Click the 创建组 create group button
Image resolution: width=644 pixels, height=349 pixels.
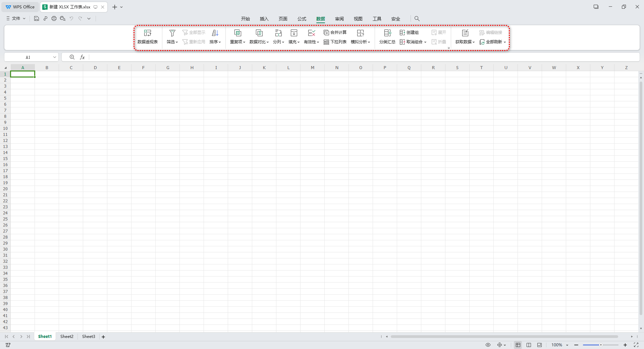pos(409,33)
